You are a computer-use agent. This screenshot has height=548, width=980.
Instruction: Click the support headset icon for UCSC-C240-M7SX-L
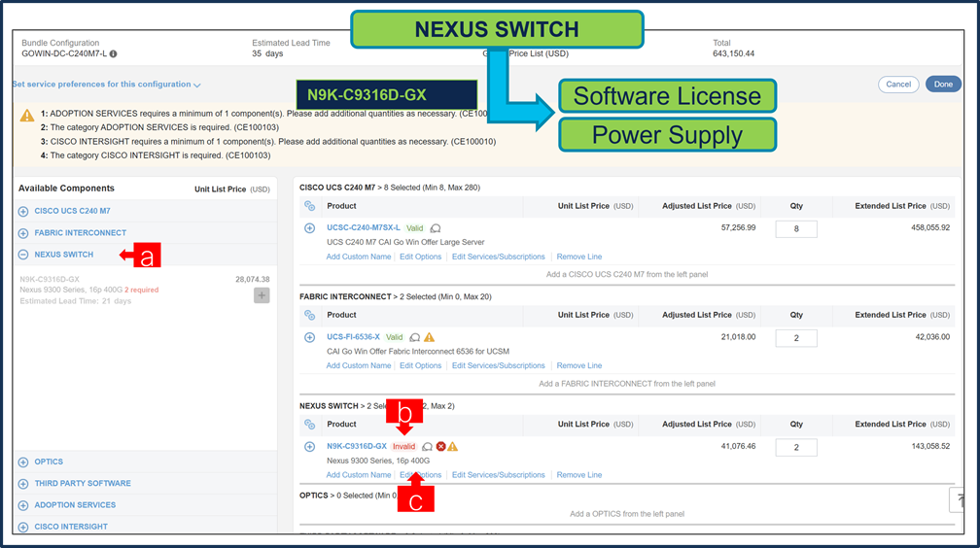pos(436,228)
